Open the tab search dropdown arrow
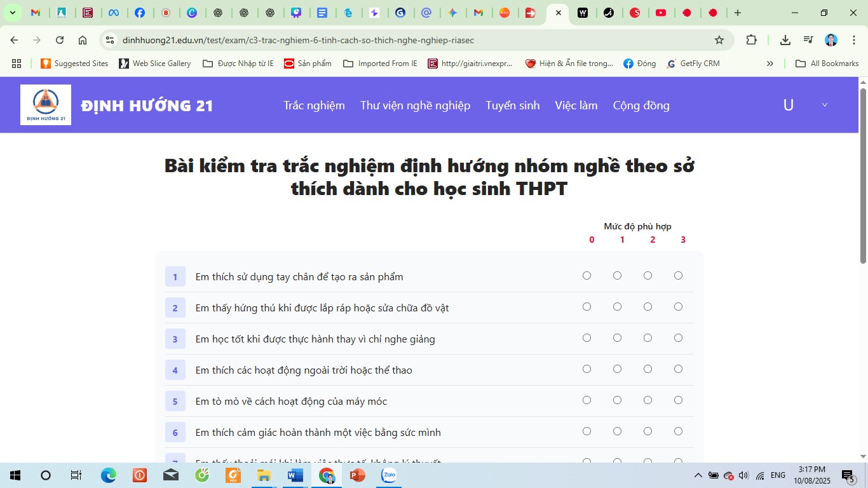The width and height of the screenshot is (868, 488). (x=12, y=13)
